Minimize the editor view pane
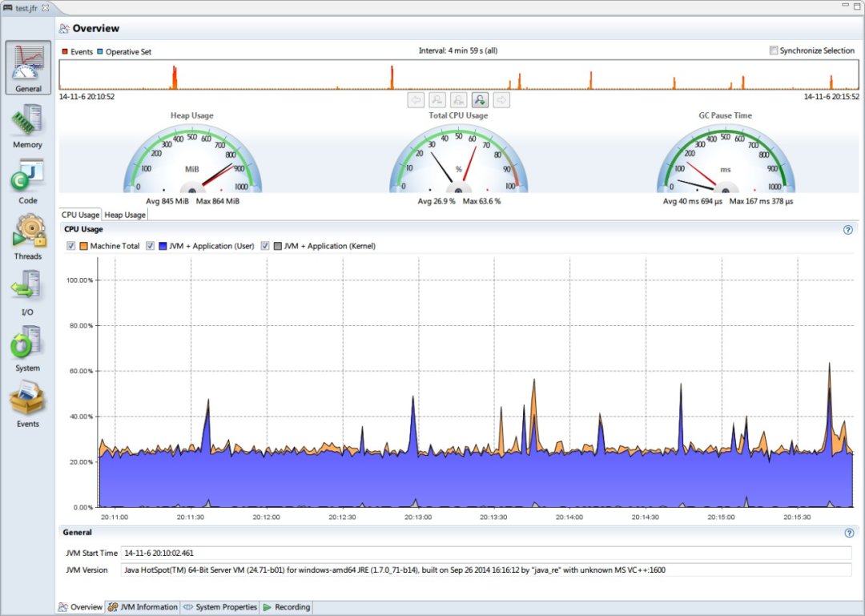Image resolution: width=865 pixels, height=616 pixels. click(845, 5)
